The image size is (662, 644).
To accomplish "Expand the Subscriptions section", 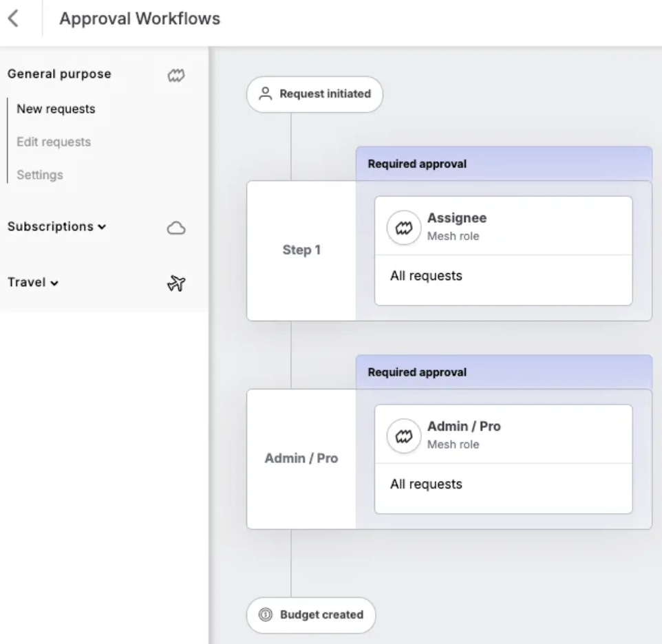I will (56, 226).
